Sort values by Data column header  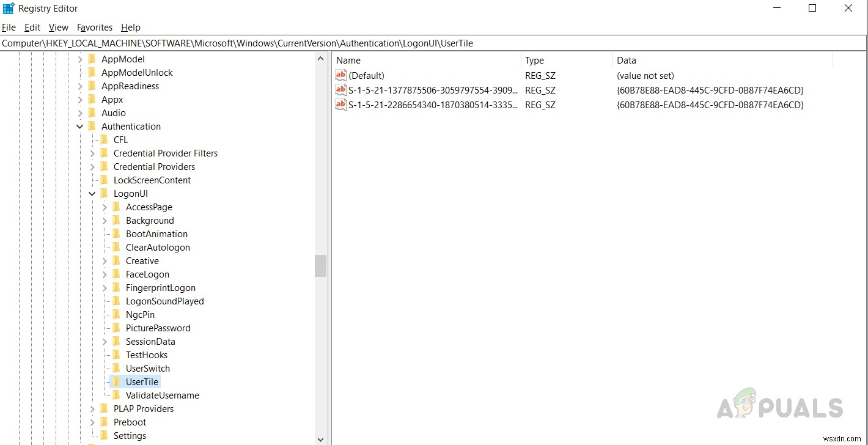click(x=723, y=61)
